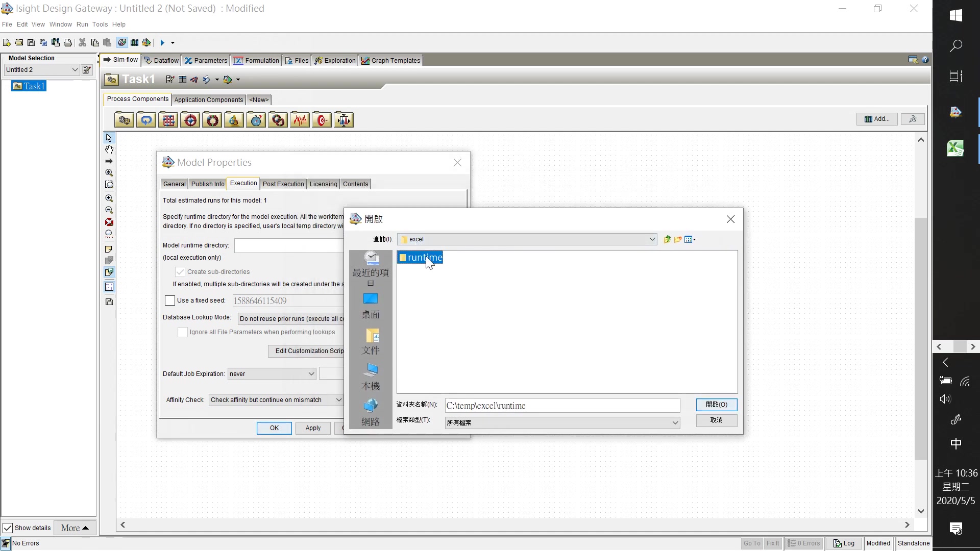Screen dimensions: 980x551
Task: Click the Create new folder icon
Action: point(678,239)
